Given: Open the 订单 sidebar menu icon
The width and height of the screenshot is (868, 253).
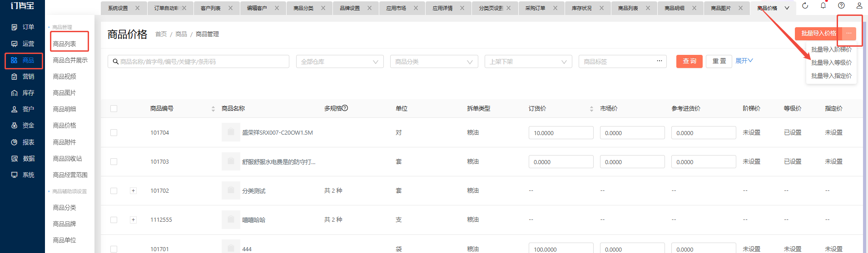Looking at the screenshot, I should point(14,27).
